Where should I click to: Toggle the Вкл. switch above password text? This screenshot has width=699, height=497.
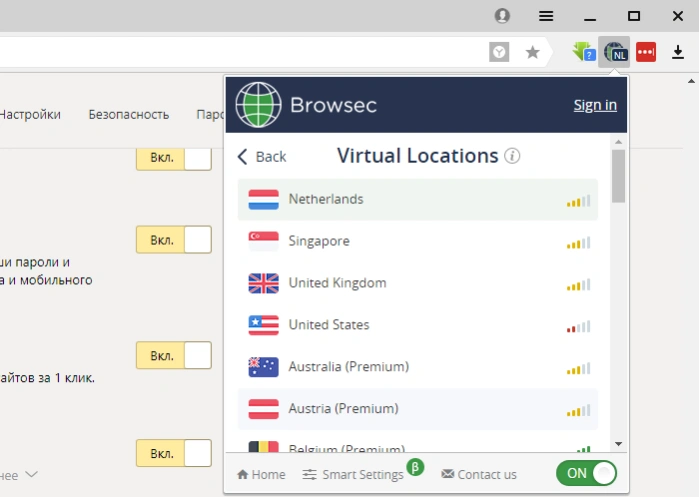pyautogui.click(x=174, y=240)
